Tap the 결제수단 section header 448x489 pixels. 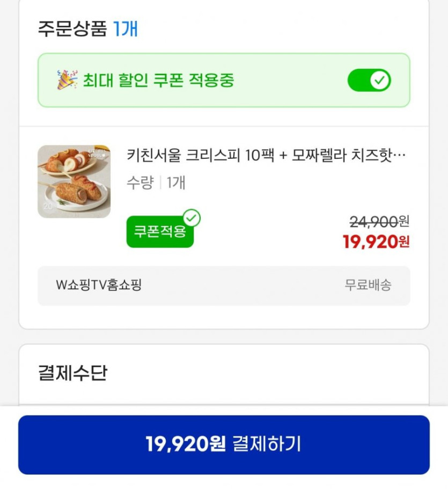click(72, 373)
